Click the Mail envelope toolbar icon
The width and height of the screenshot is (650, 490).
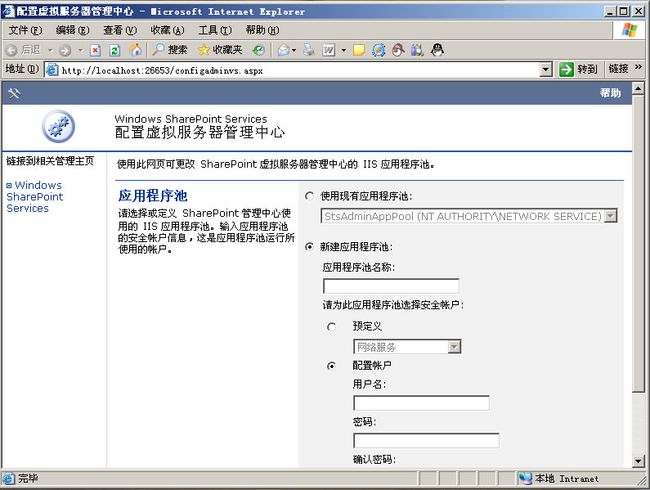point(284,49)
